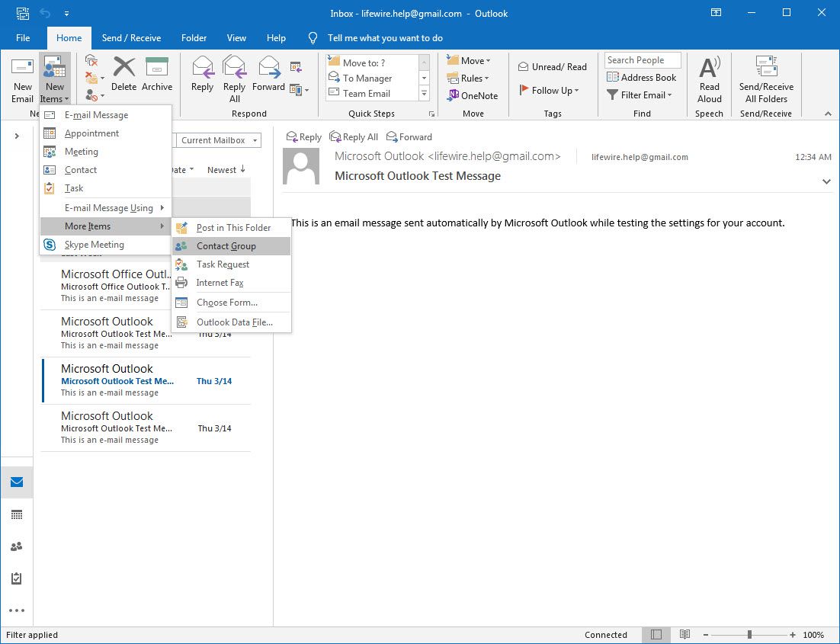Click Send/Receive All Folders
The image size is (840, 644).
[766, 80]
